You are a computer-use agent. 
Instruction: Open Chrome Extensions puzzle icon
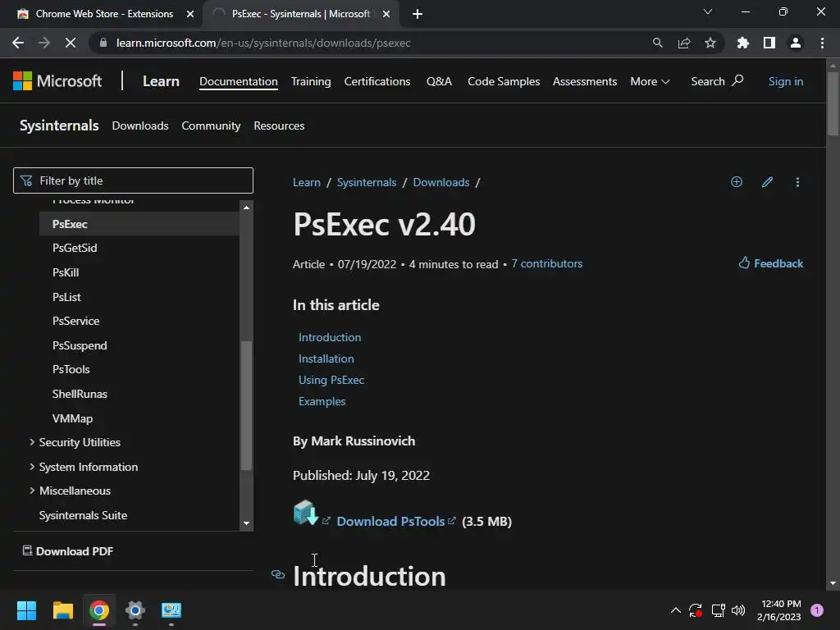point(742,43)
